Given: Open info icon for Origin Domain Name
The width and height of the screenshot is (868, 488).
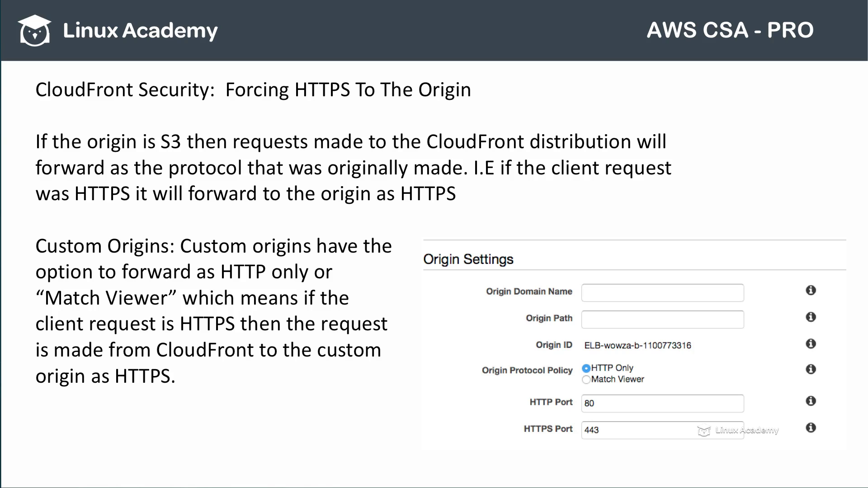Looking at the screenshot, I should pos(811,290).
